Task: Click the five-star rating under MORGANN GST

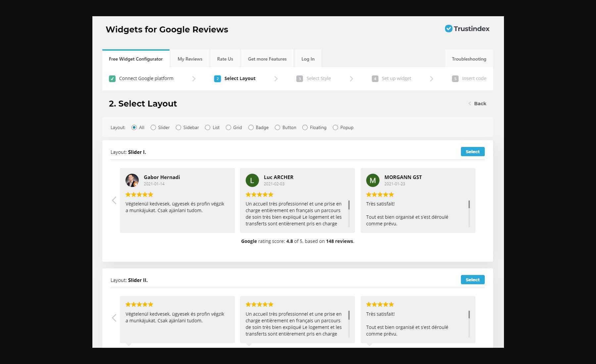Action: click(380, 194)
